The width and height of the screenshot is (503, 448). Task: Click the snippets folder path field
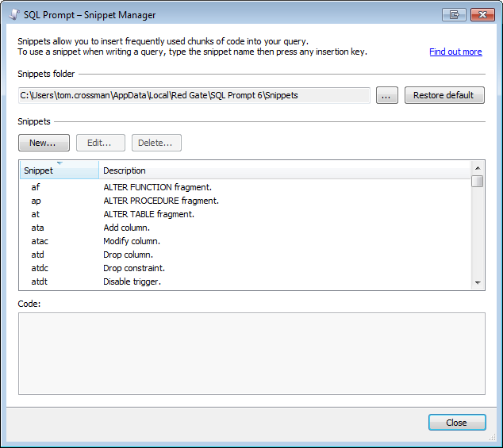coord(194,95)
